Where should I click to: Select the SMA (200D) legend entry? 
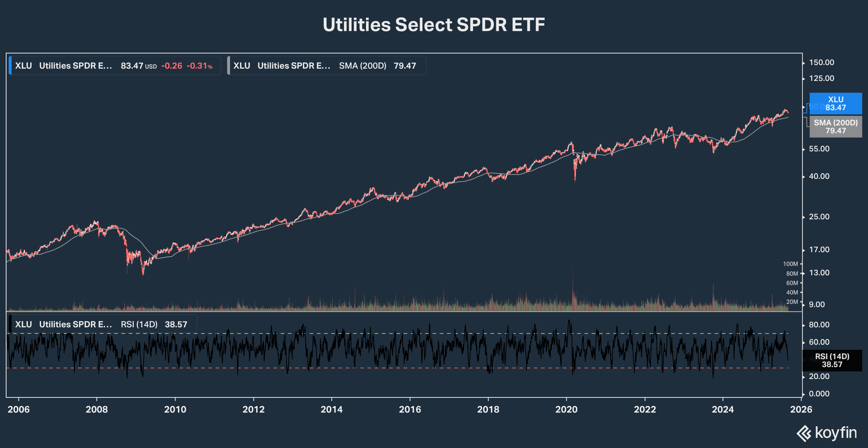(x=327, y=65)
